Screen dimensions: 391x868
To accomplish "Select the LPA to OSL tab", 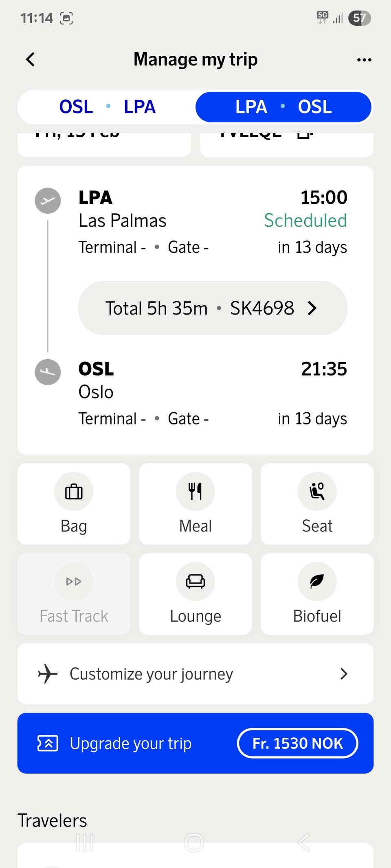I will coord(283,107).
